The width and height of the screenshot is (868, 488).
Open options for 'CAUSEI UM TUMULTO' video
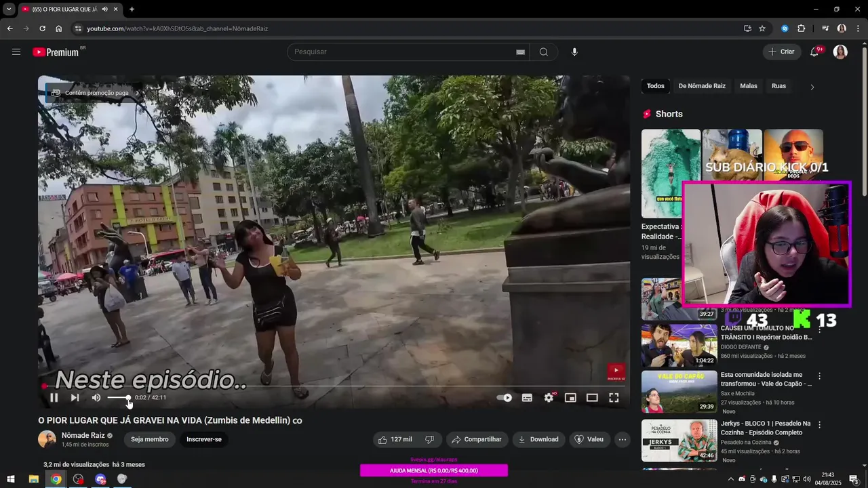click(819, 330)
